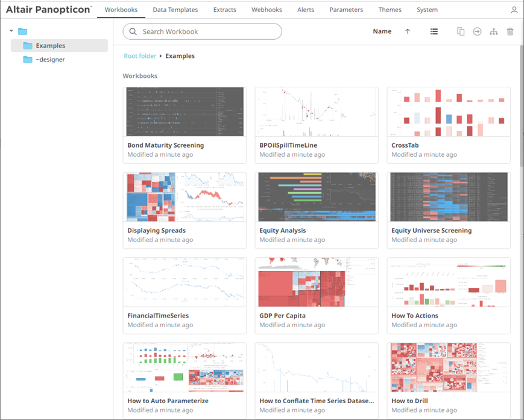
Task: Switch to the Alerts tab
Action: click(305, 10)
